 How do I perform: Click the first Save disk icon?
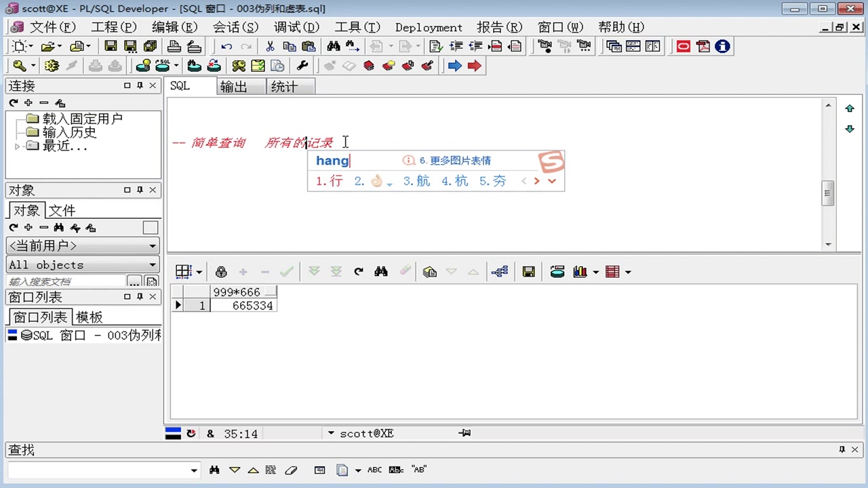(x=111, y=46)
